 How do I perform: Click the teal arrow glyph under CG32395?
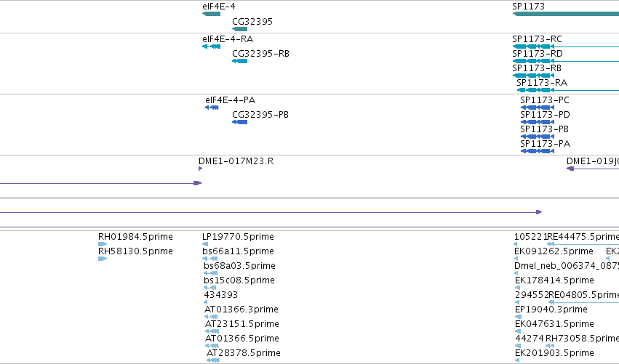pos(239,29)
